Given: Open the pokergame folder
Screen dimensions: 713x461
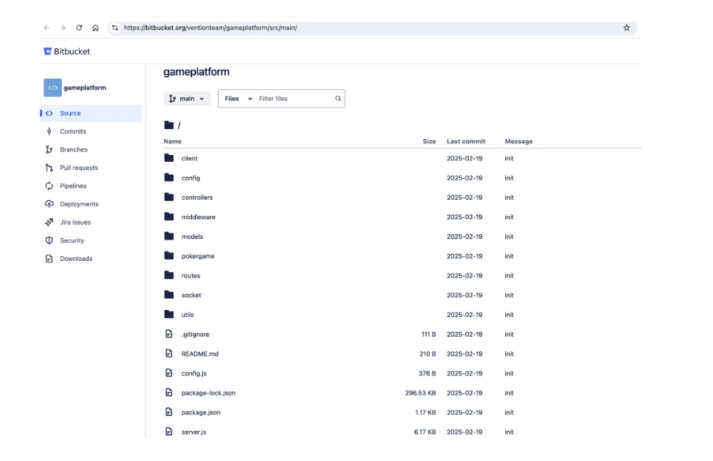Looking at the screenshot, I should tap(197, 256).
